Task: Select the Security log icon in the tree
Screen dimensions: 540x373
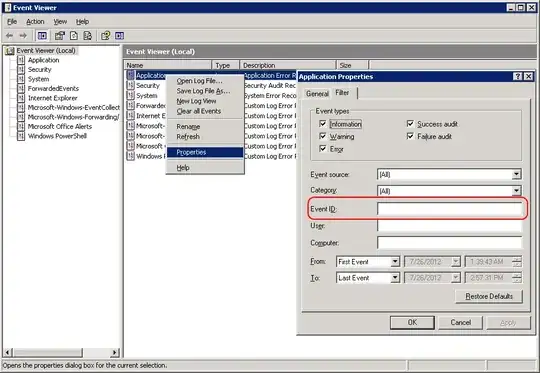Action: point(21,69)
